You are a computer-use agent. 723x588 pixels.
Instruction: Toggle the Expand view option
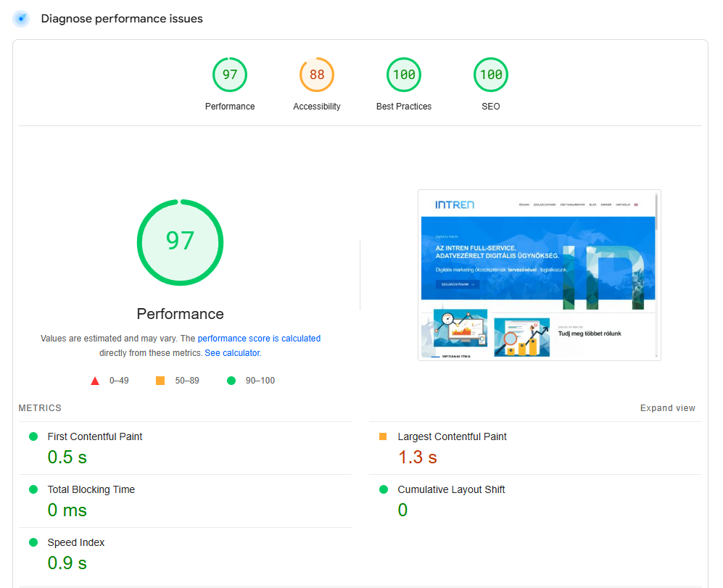(668, 408)
